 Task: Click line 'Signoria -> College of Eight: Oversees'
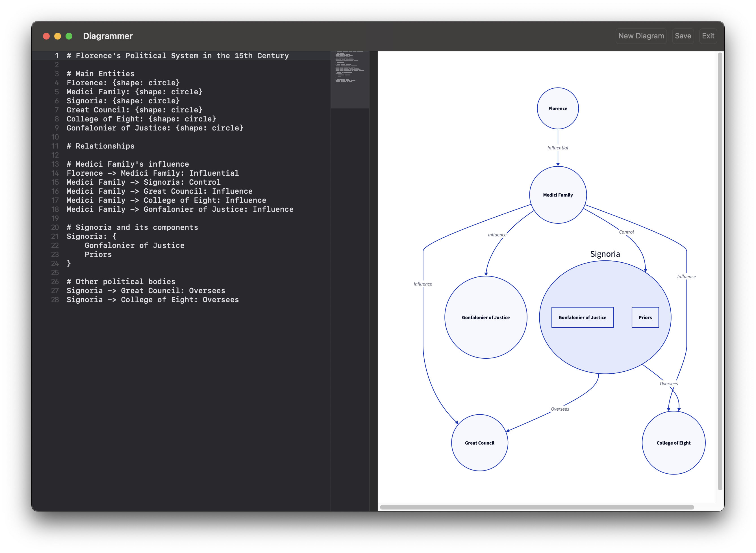(153, 300)
